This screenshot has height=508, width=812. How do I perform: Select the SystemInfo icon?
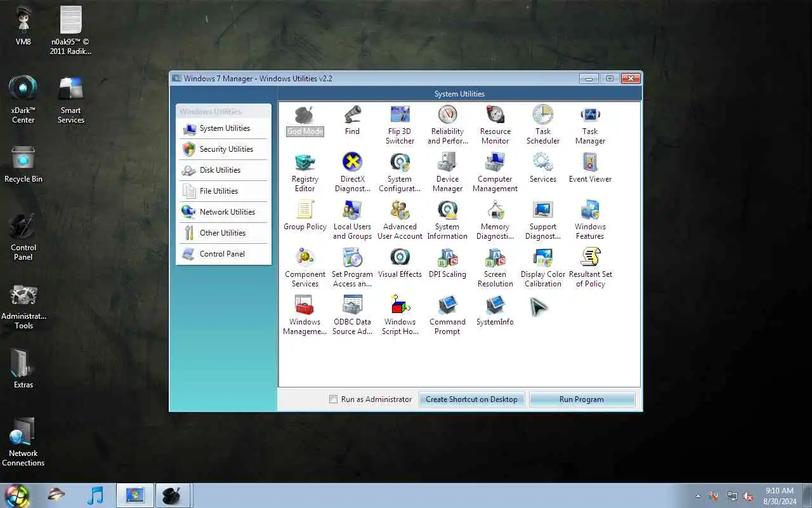click(495, 305)
